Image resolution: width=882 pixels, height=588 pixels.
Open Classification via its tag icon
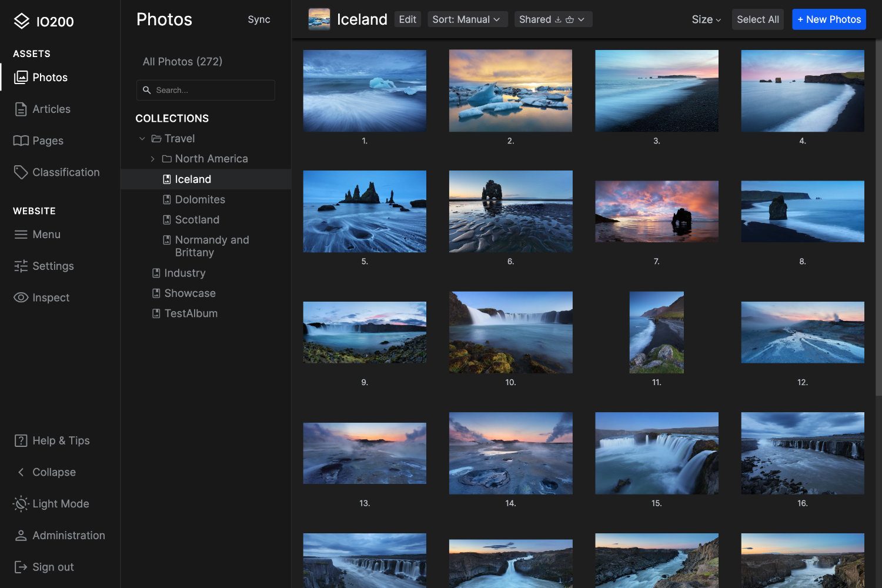pyautogui.click(x=21, y=172)
